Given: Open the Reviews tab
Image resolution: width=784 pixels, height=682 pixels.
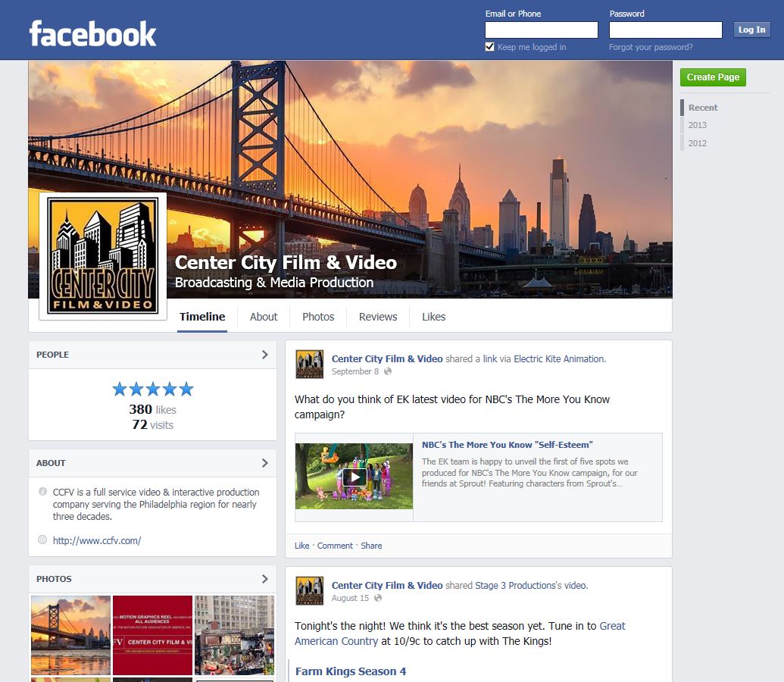Looking at the screenshot, I should [x=378, y=317].
